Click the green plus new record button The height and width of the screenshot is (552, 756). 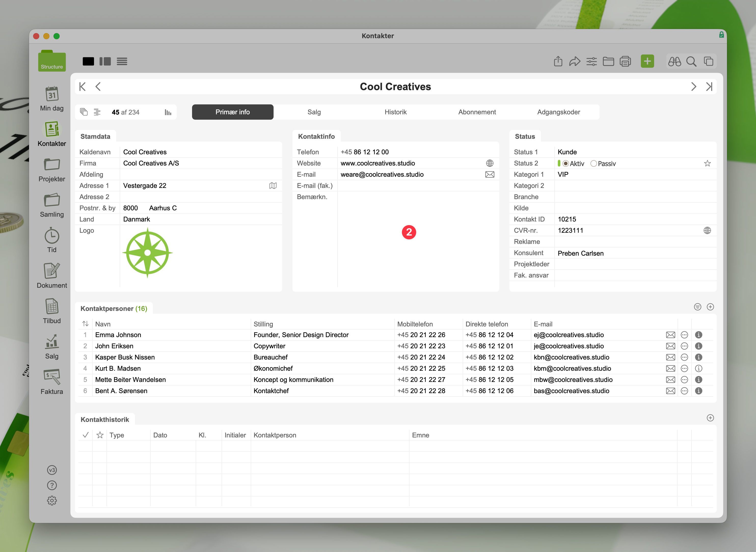coord(647,61)
